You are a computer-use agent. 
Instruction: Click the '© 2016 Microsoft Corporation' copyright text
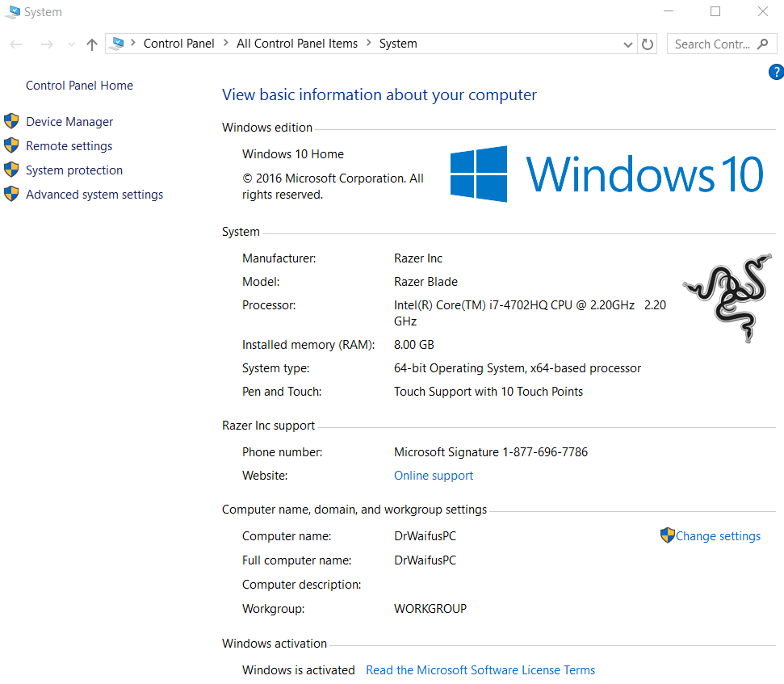pos(333,187)
